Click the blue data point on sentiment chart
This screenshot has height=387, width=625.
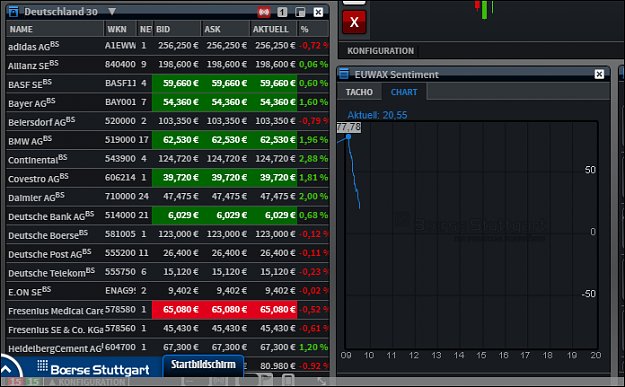tap(348, 137)
